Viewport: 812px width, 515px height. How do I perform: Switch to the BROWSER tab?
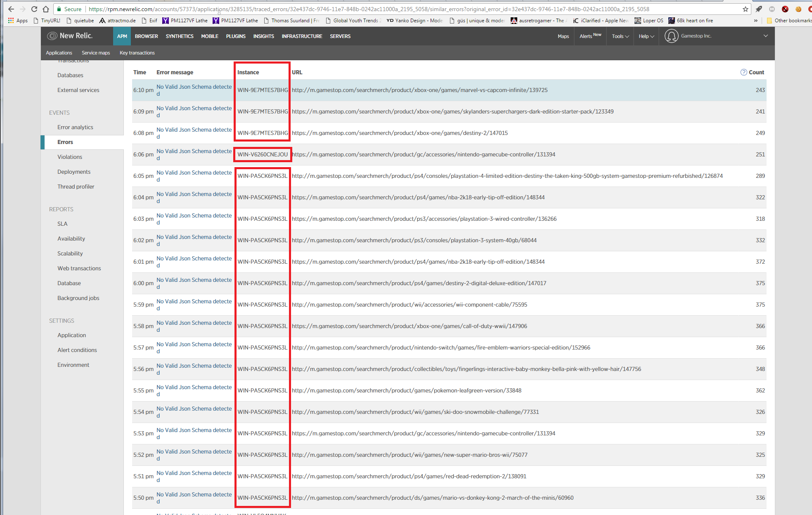(x=147, y=36)
